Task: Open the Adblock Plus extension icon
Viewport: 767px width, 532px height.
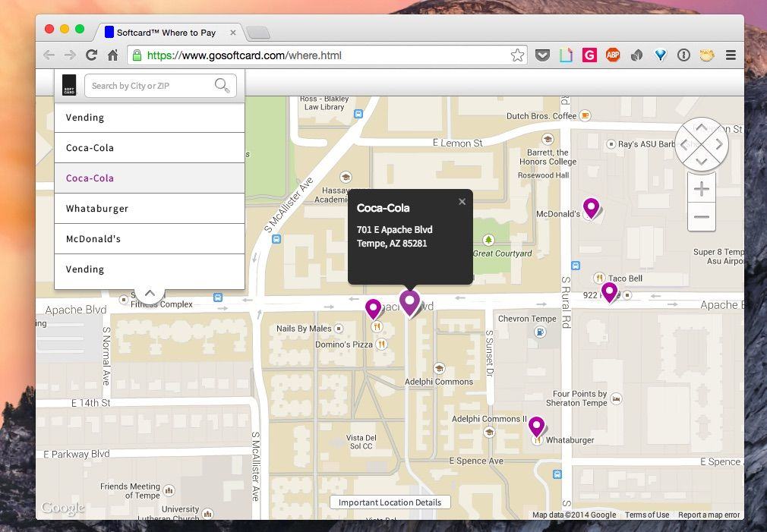Action: [613, 55]
